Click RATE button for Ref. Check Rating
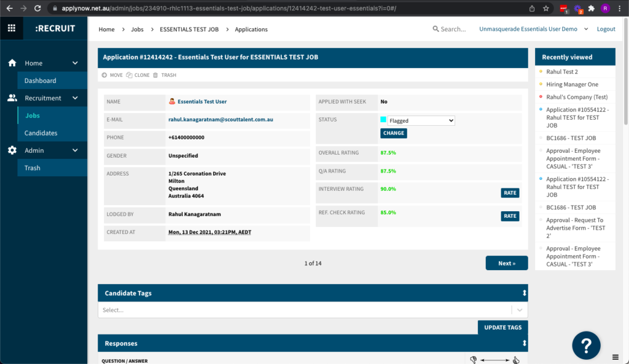Image resolution: width=629 pixels, height=364 pixels. [x=510, y=216]
